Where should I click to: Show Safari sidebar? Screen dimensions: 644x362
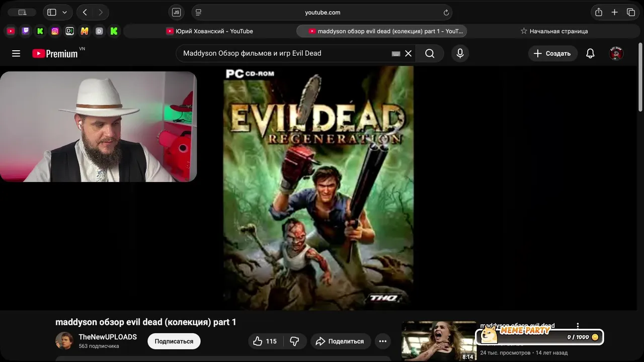click(52, 13)
